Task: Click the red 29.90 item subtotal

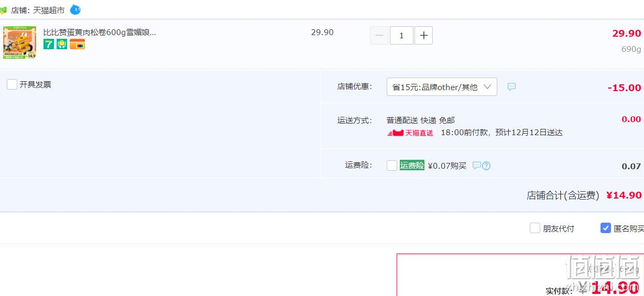Action: 627,33
